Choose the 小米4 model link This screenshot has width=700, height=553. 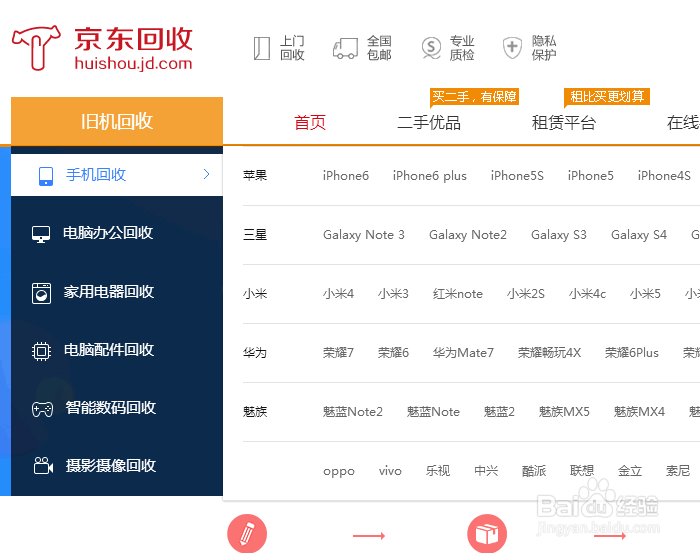[338, 294]
